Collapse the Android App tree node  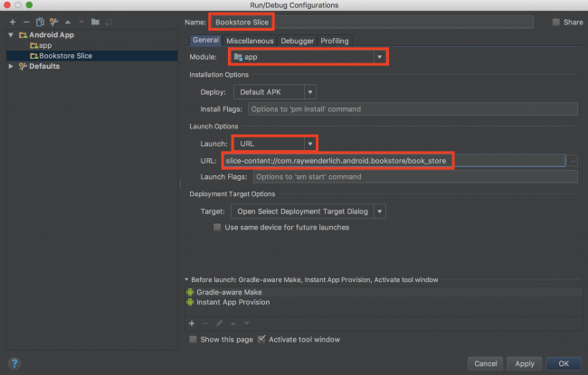[11, 34]
